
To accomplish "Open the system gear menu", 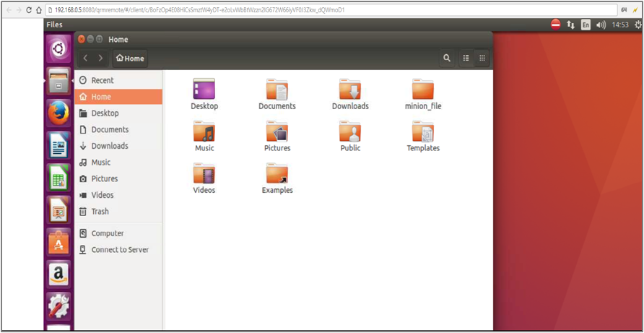I will [x=638, y=25].
